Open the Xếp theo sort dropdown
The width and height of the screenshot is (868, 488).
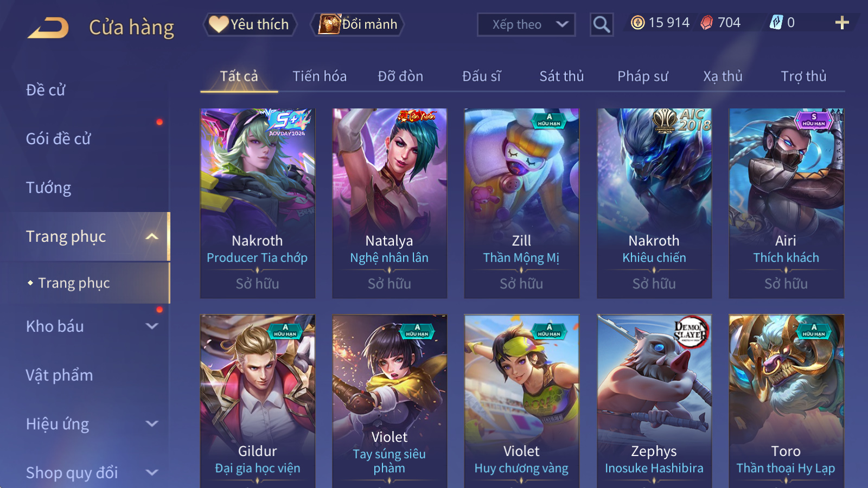click(x=526, y=24)
